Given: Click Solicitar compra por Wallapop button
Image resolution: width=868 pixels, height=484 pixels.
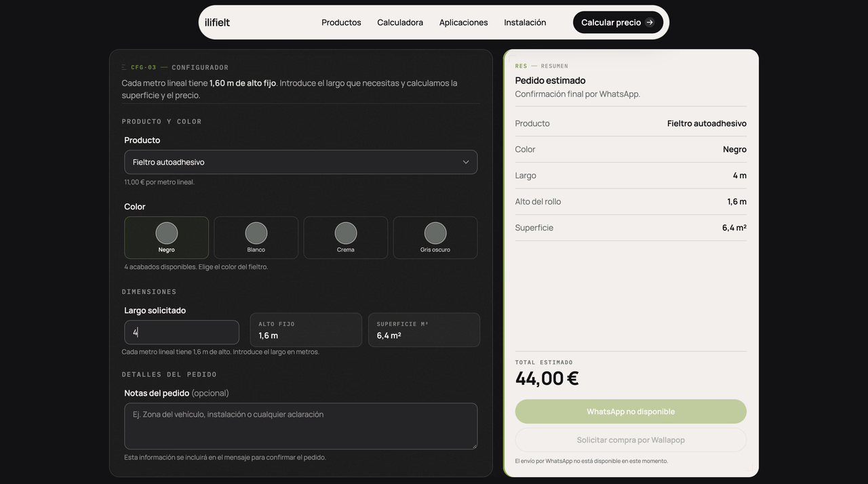Looking at the screenshot, I should [x=631, y=440].
